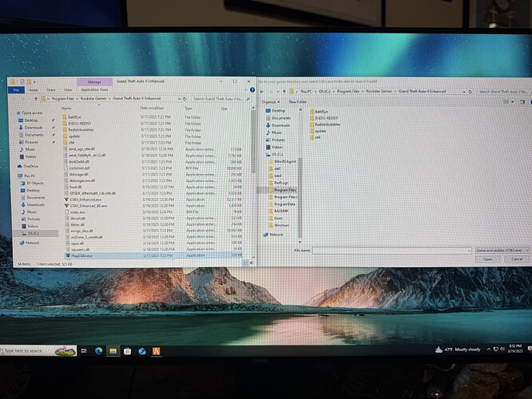Open the View ribbon tab
This screenshot has height=399, width=532.
pyautogui.click(x=68, y=90)
